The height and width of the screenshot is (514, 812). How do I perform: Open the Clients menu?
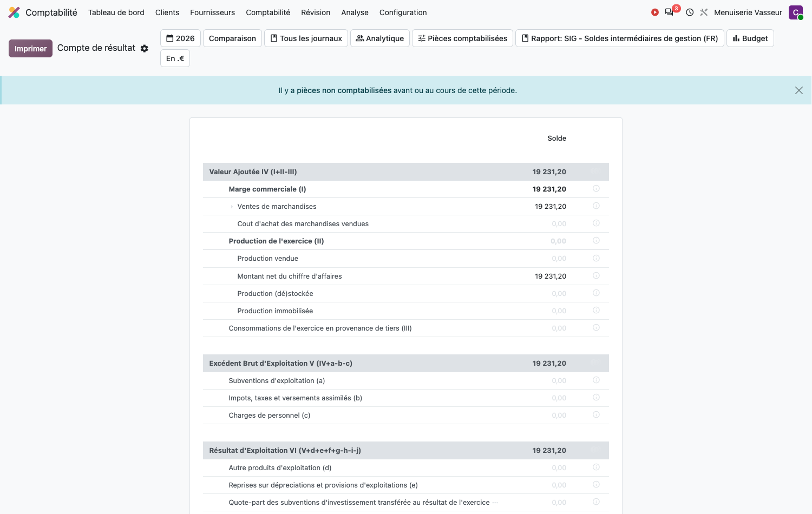click(x=167, y=12)
